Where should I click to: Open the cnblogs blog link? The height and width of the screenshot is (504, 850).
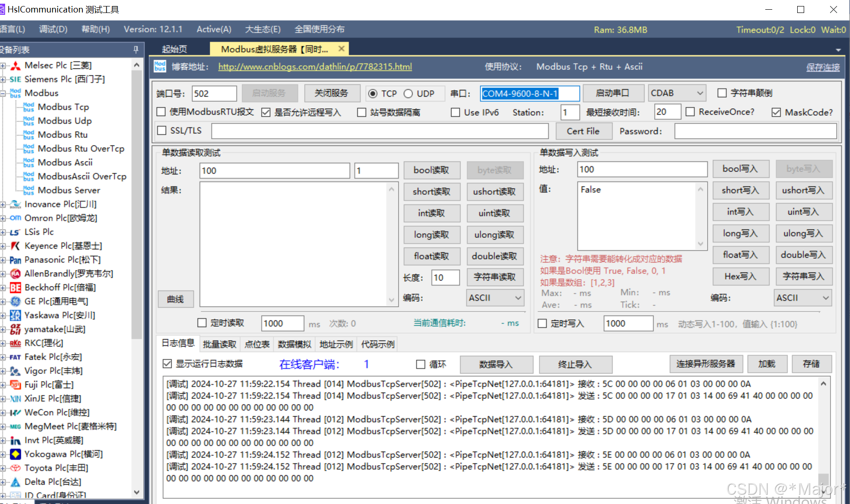pos(315,66)
